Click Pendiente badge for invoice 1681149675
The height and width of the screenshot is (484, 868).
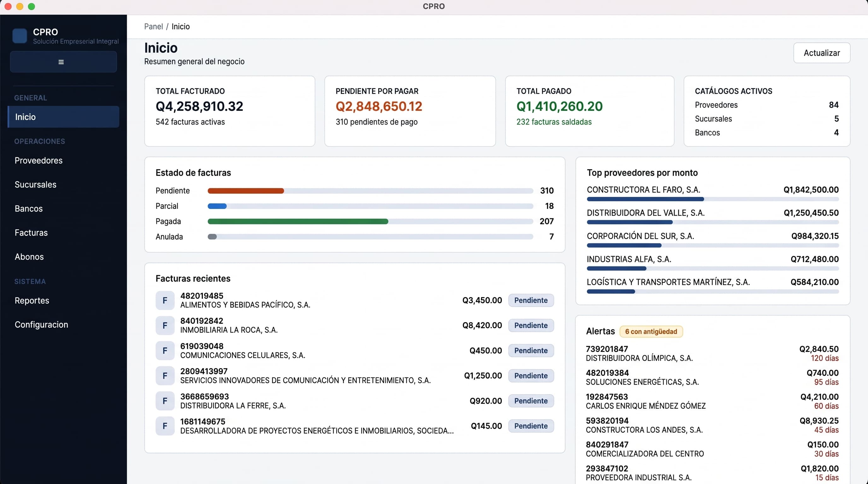click(531, 426)
